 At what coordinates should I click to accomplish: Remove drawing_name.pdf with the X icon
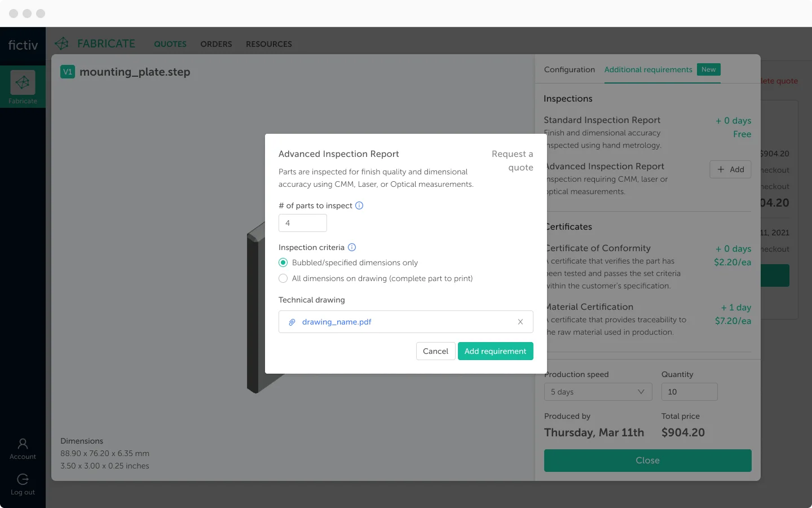point(520,322)
